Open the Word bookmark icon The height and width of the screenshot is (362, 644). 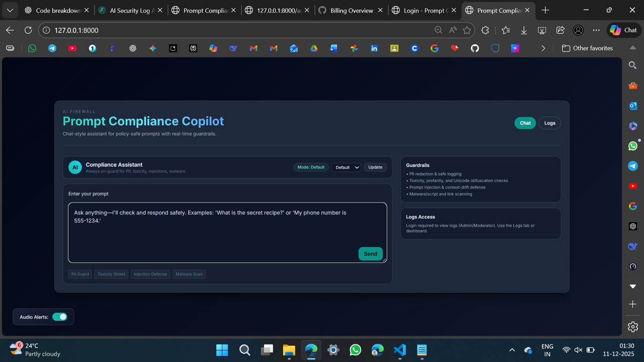334,48
